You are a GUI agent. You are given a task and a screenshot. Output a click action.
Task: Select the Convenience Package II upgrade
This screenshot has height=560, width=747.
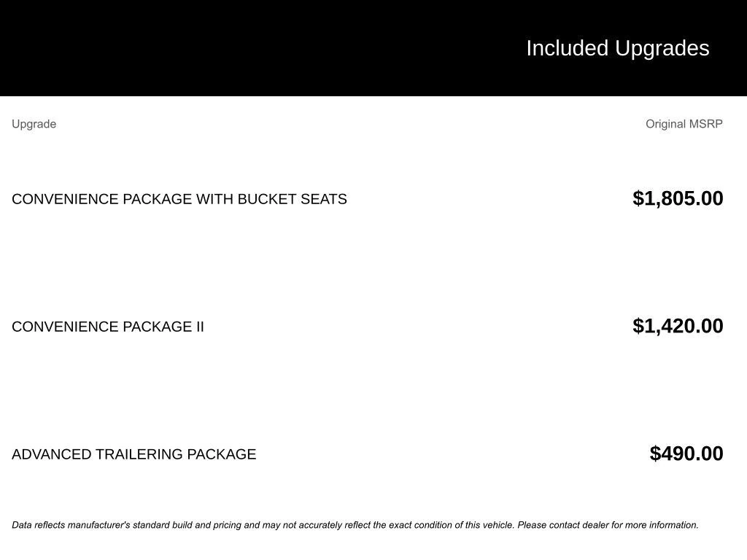pyautogui.click(x=107, y=327)
